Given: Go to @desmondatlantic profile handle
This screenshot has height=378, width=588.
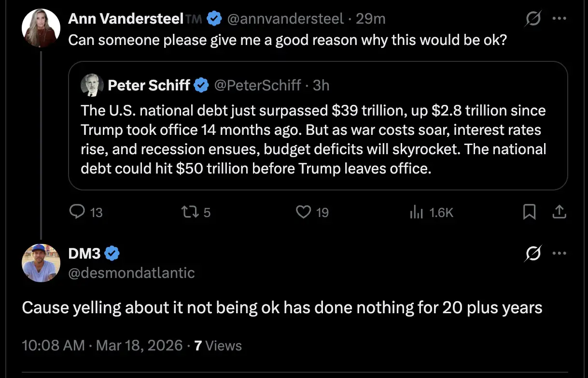Looking at the screenshot, I should (131, 273).
